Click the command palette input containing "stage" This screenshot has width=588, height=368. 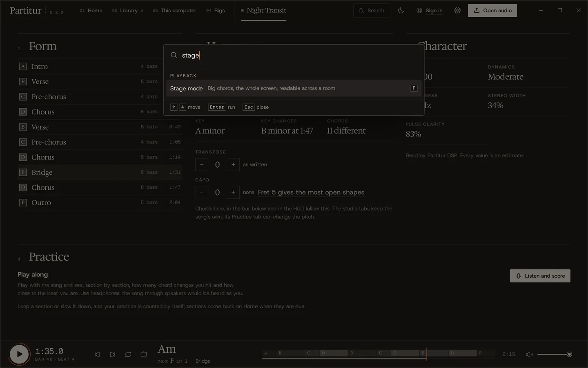294,55
